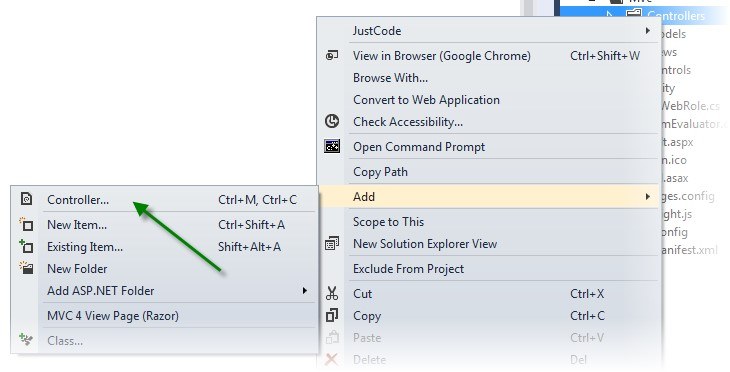Click the New Folder icon
Viewport: 730px width, 372px height.
(26, 268)
